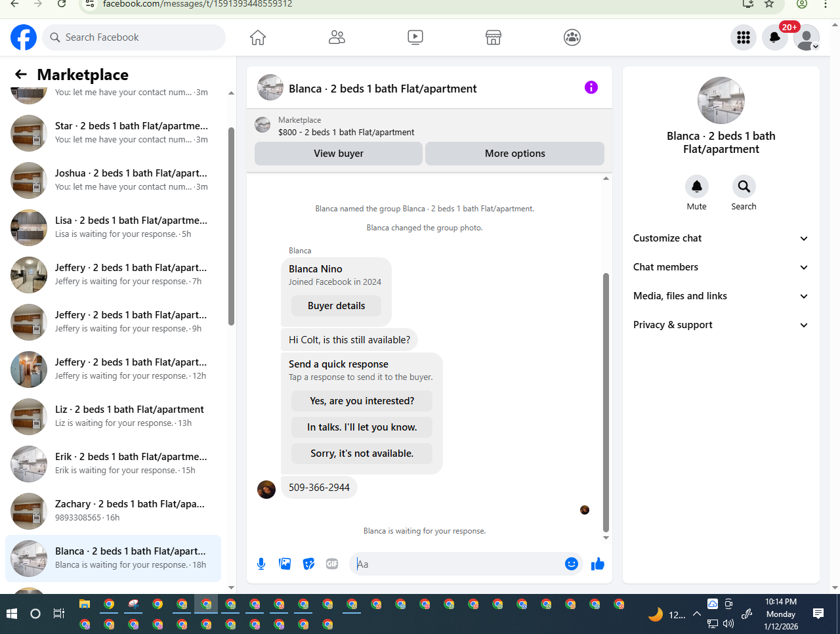Image resolution: width=840 pixels, height=634 pixels.
Task: Select the Blanca conversation in the list
Action: coord(113,558)
